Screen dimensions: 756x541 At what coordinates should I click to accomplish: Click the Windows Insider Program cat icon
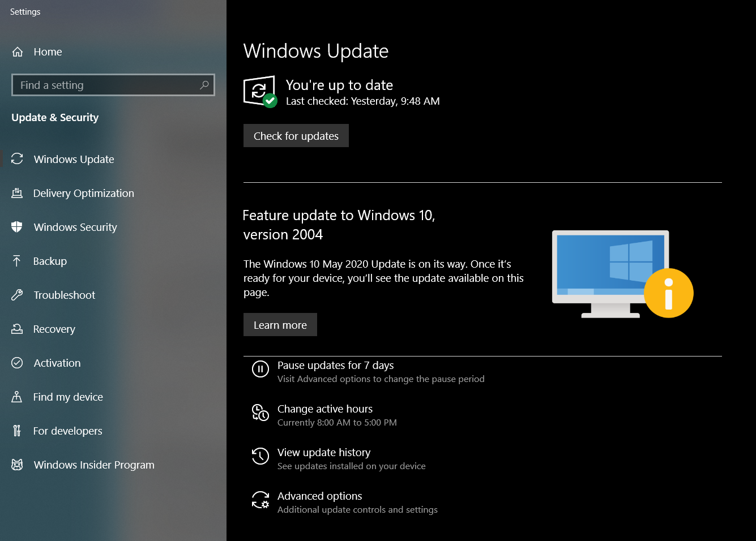click(17, 465)
